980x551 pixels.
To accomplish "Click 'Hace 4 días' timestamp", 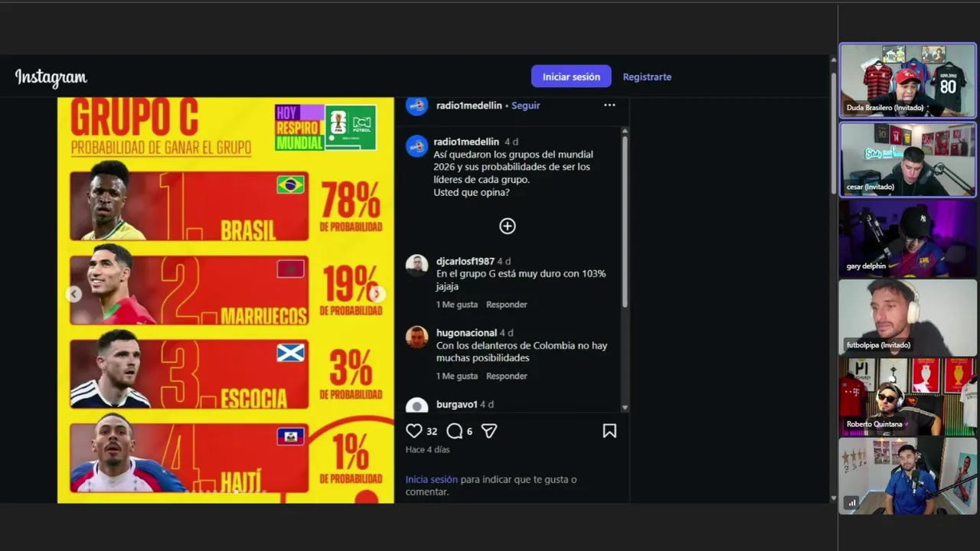I will [x=427, y=449].
